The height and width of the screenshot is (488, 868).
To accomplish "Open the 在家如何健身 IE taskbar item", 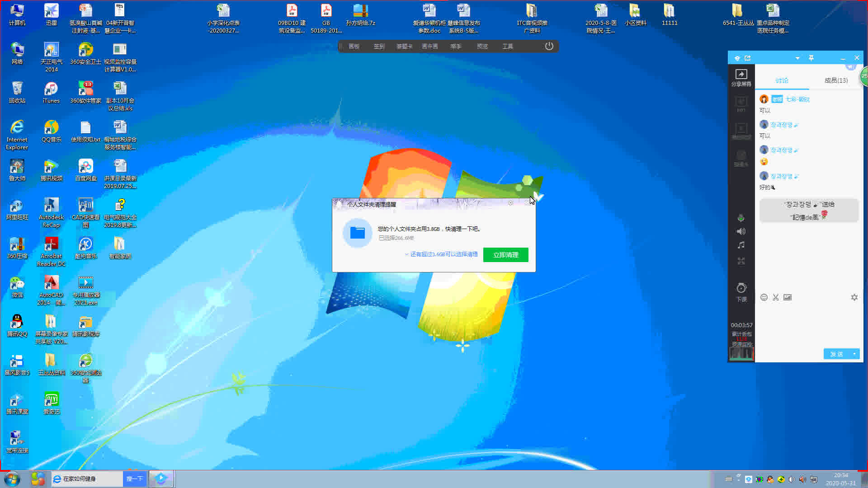I will pos(87,479).
